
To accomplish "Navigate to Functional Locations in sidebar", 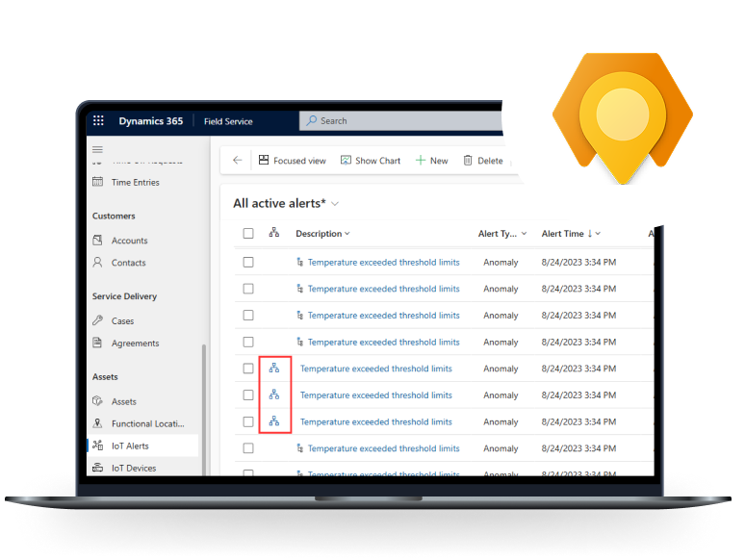I will coord(147,423).
